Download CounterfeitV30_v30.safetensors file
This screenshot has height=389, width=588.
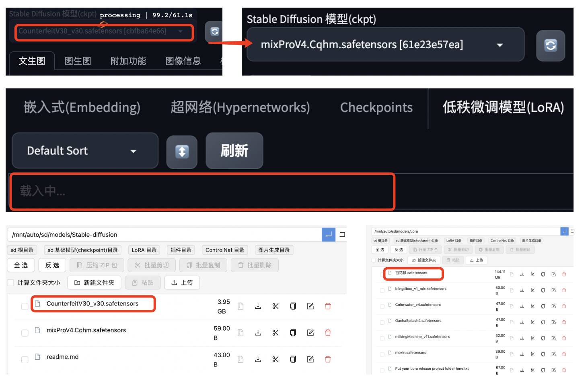pyautogui.click(x=258, y=306)
